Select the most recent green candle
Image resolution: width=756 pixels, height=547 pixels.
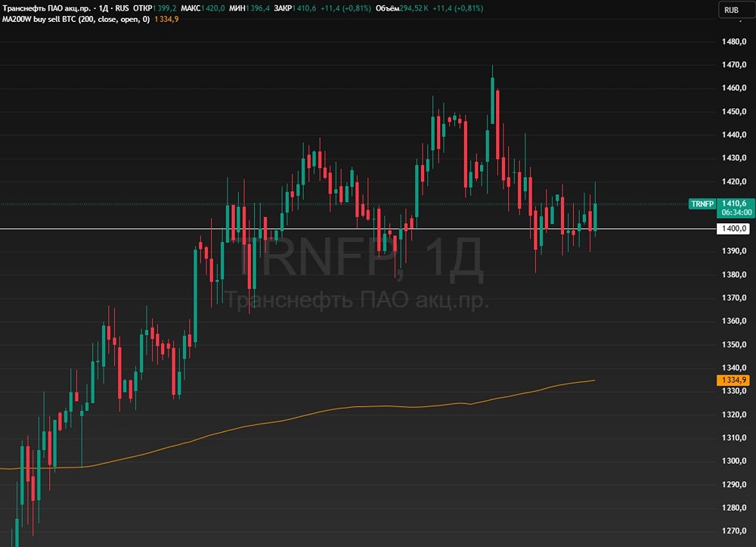pos(596,217)
